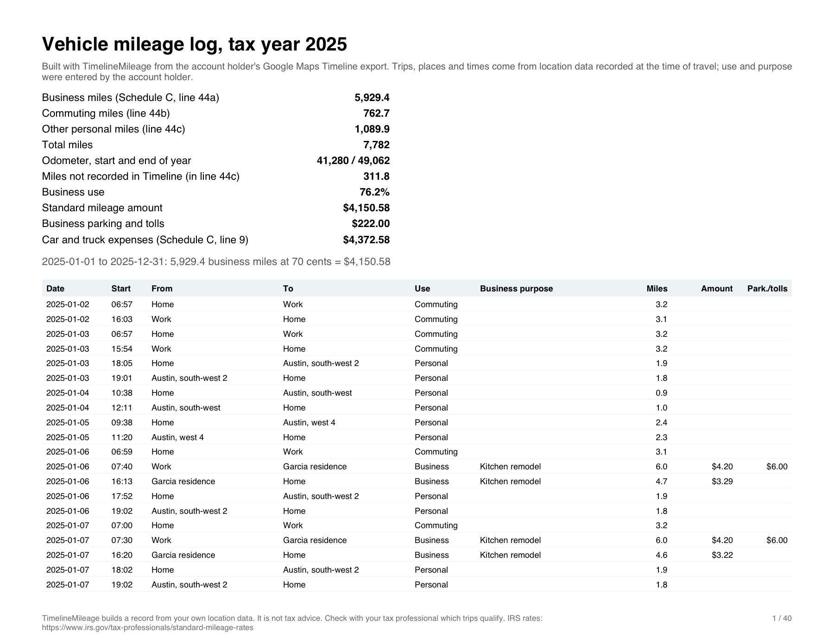Click the Car and truck expenses $4,372.58
Image resolution: width=834 pixels, height=644 pixels.
366,240
